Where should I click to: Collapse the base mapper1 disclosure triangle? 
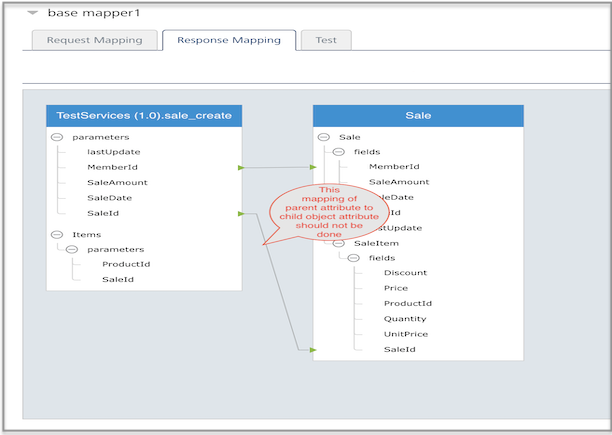[33, 13]
